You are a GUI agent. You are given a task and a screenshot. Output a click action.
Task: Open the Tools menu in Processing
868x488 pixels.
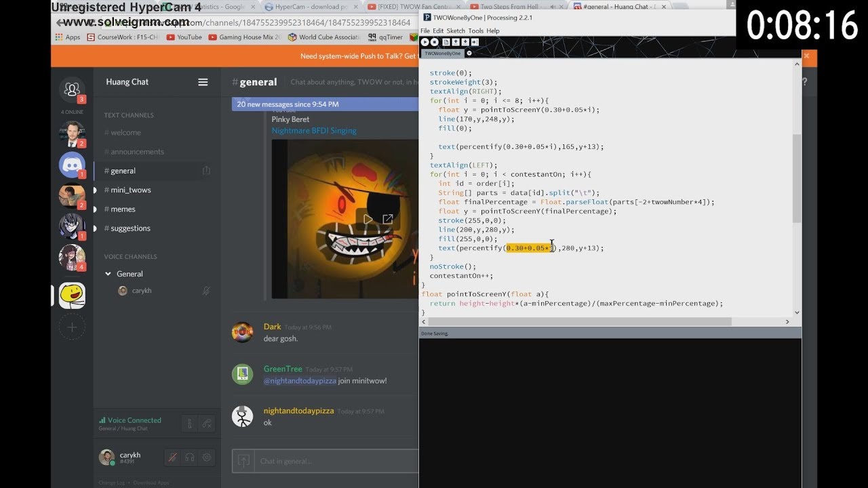coord(475,30)
